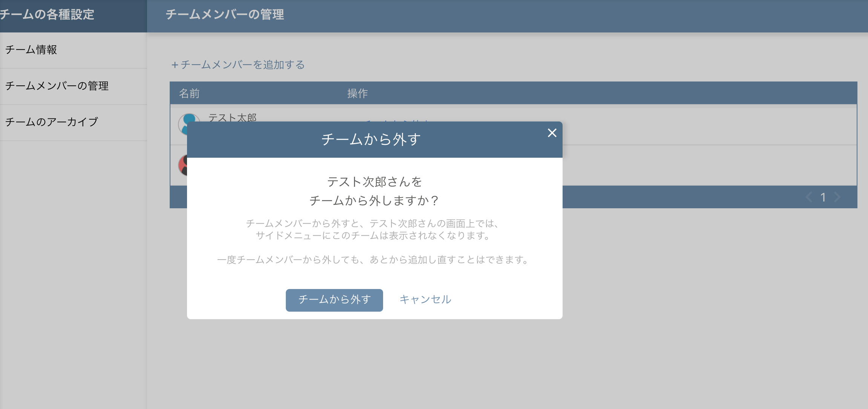The image size is (868, 409).
Task: Open チームメンバーの管理 in the sidebar
Action: point(57,86)
